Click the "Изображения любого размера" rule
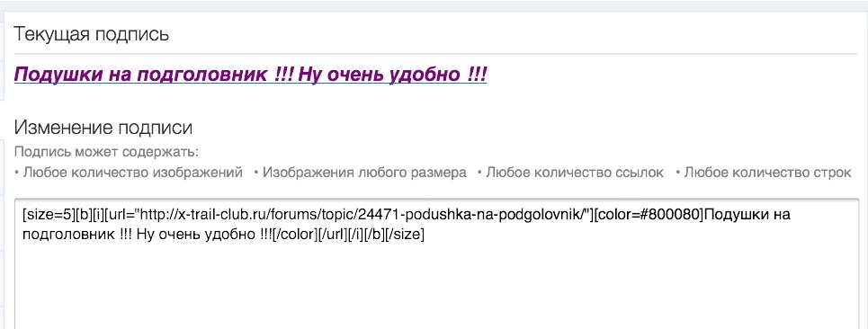The width and height of the screenshot is (868, 329). [x=364, y=173]
